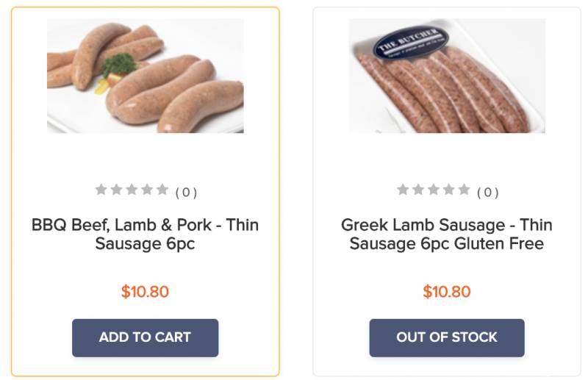The image size is (588, 380).
Task: Click second rating star for Greek Lamb Sausage
Action: pyautogui.click(x=419, y=190)
